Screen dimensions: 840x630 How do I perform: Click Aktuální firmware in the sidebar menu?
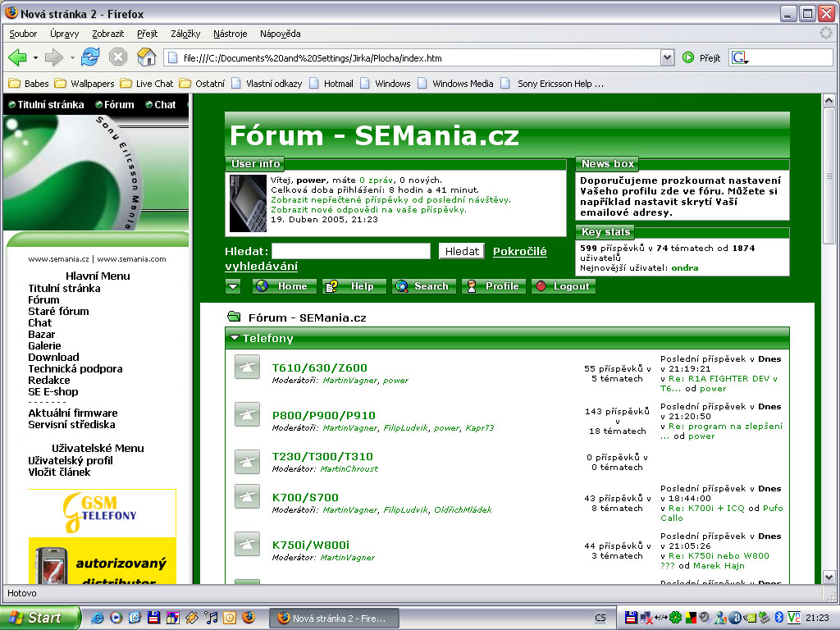click(x=73, y=413)
